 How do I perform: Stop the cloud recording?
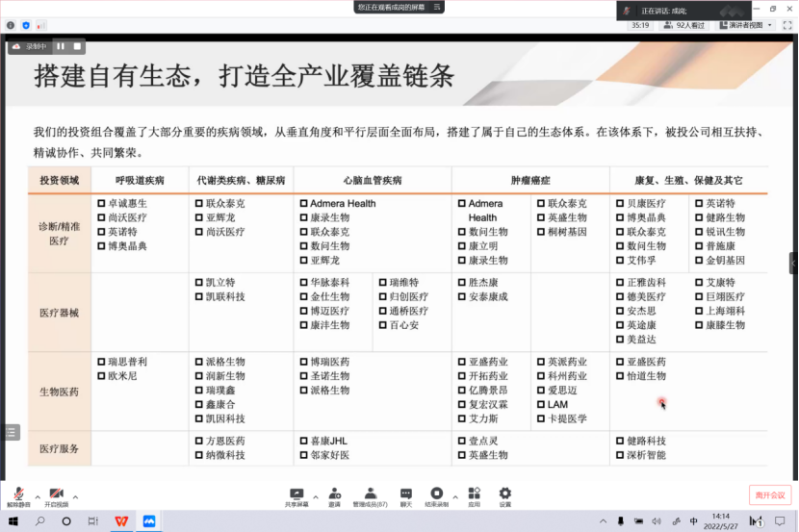click(77, 46)
